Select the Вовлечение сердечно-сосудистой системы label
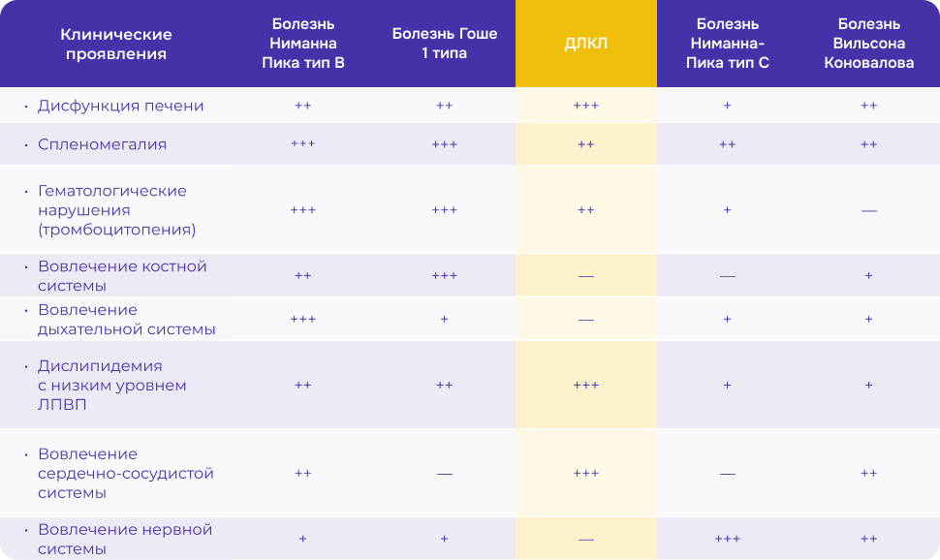 pyautogui.click(x=125, y=474)
